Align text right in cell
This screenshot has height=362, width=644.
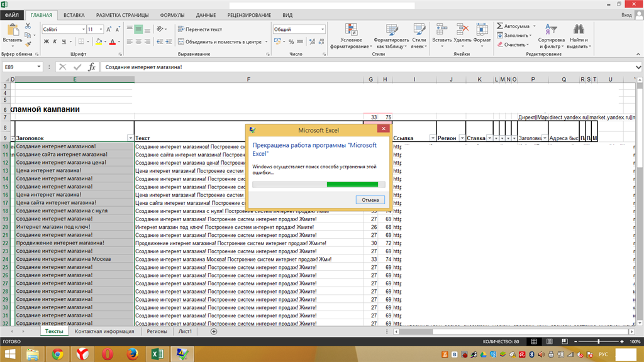click(x=147, y=41)
